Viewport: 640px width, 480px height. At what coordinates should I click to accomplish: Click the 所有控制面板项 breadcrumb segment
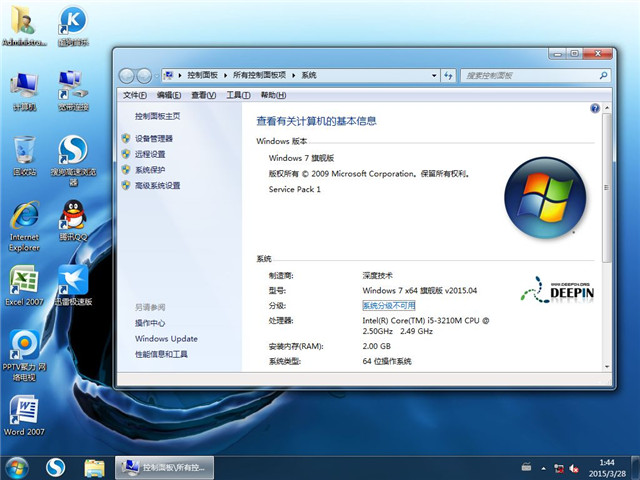tap(259, 76)
